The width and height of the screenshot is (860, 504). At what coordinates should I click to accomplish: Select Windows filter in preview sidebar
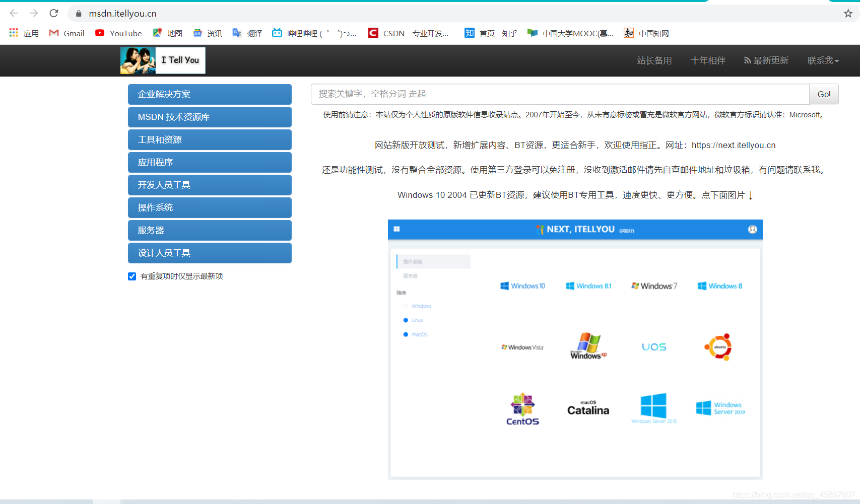pos(418,306)
